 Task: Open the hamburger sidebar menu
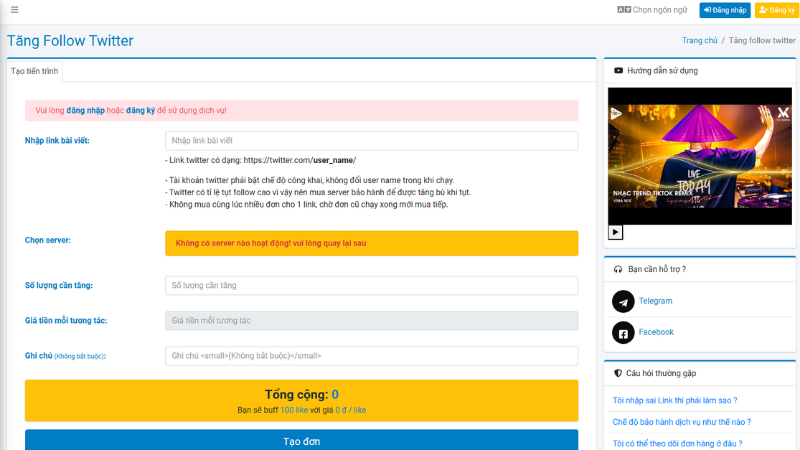pyautogui.click(x=14, y=10)
